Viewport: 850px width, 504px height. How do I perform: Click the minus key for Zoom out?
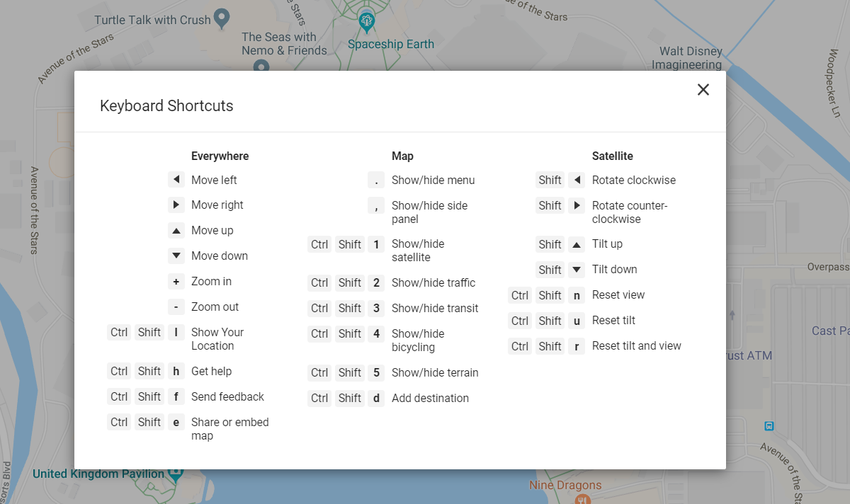click(x=176, y=307)
